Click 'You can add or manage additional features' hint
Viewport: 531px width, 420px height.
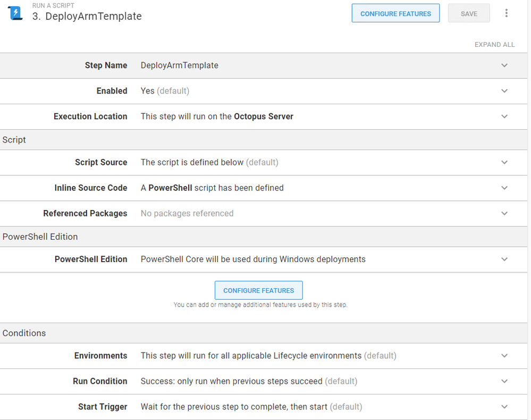click(260, 305)
